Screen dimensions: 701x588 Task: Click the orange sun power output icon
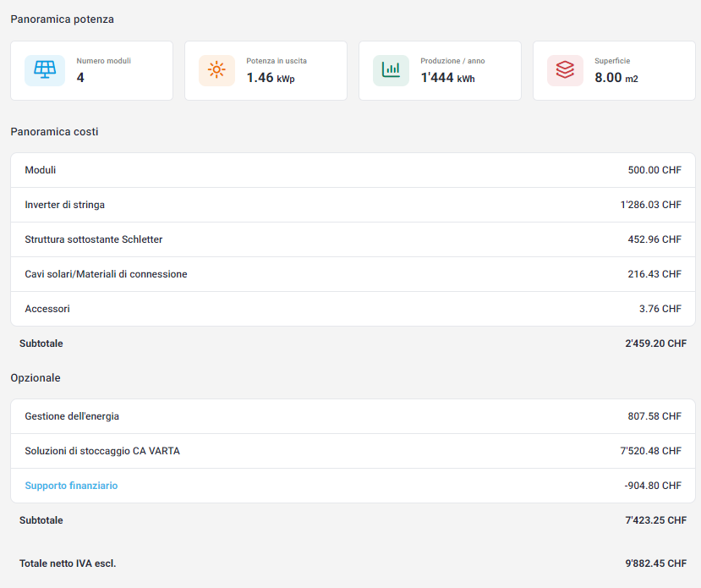pos(216,70)
